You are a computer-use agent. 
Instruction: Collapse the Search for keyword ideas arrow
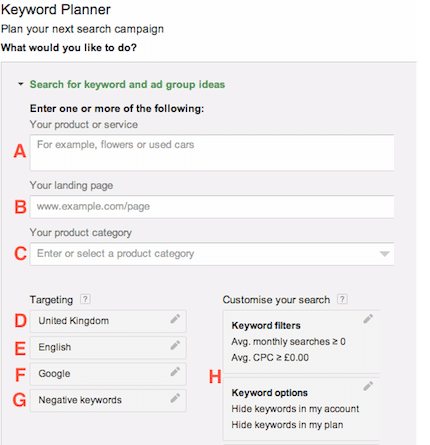coord(21,84)
